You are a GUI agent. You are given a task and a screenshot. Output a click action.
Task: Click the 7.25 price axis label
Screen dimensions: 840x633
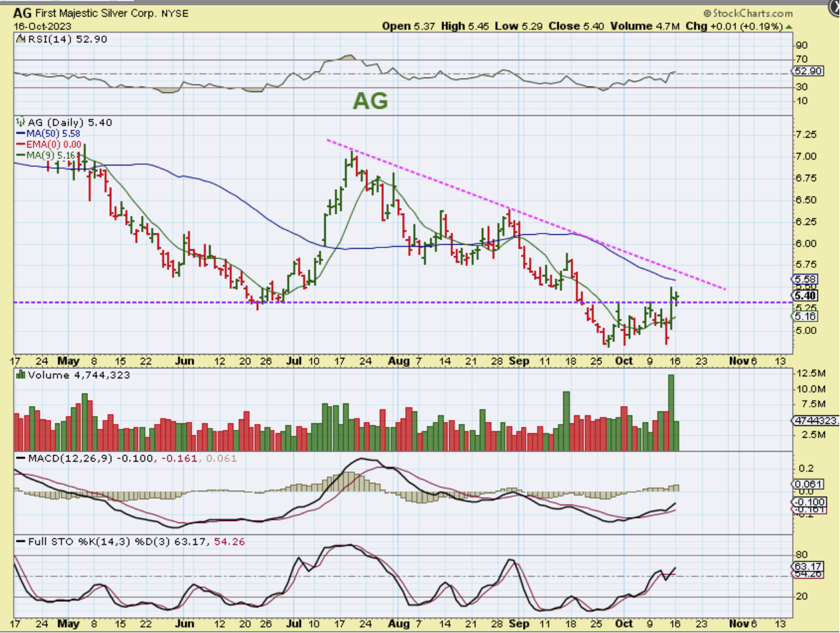(x=806, y=134)
